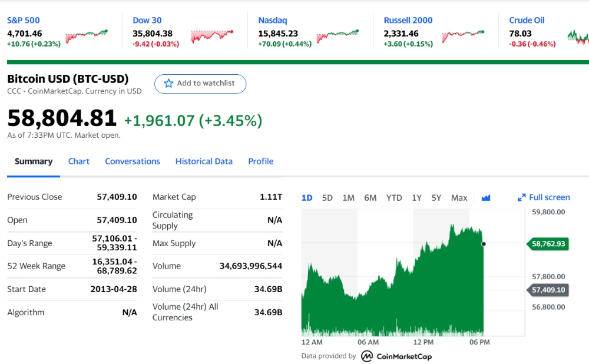This screenshot has width=589, height=364.
Task: Click the CoinMarketCap logo
Action: coord(366,356)
